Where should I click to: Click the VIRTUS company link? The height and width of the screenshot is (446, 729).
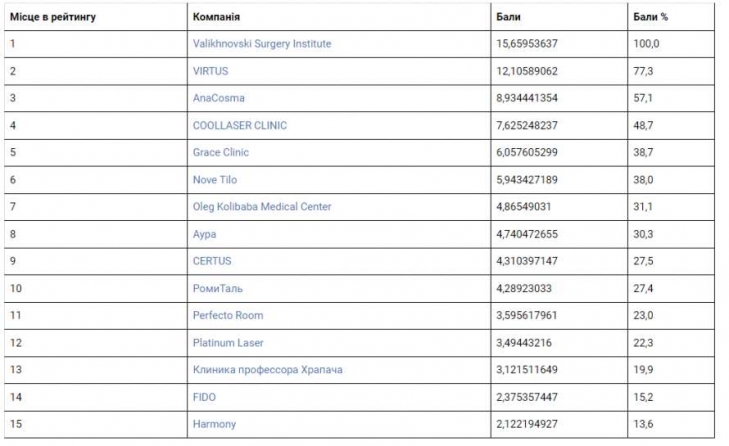pos(212,71)
